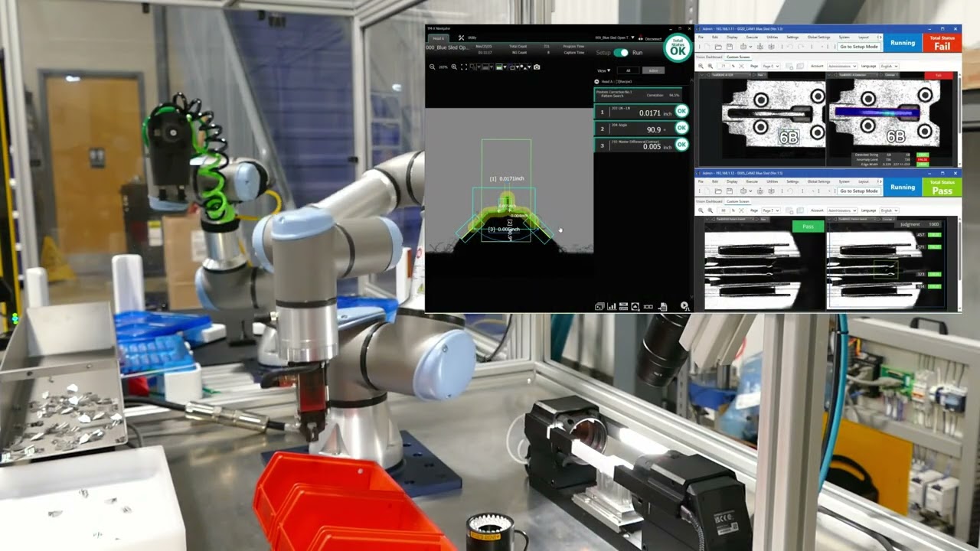Click zoom out magnifier in CAM1 window
The image size is (980, 551).
[x=701, y=66]
